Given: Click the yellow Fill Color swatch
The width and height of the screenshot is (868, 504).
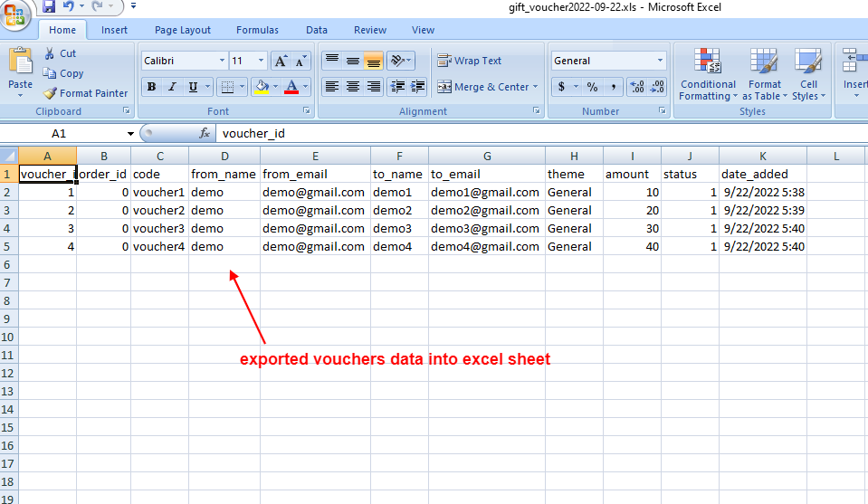Looking at the screenshot, I should coord(262,87).
